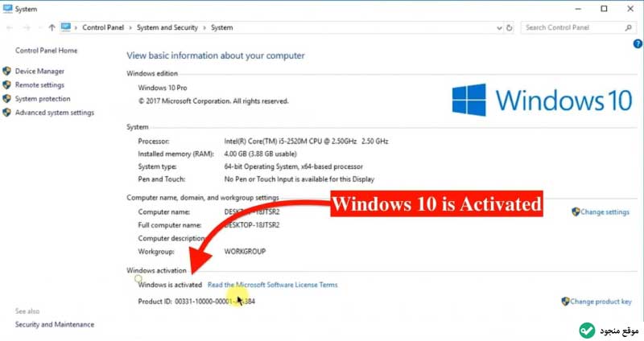Open Help via blue question icon
Screen dimensions: 644x341
638,43
